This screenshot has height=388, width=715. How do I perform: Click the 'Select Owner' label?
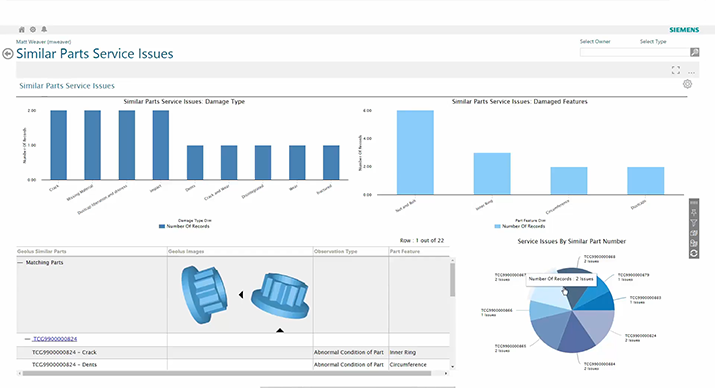click(x=595, y=41)
